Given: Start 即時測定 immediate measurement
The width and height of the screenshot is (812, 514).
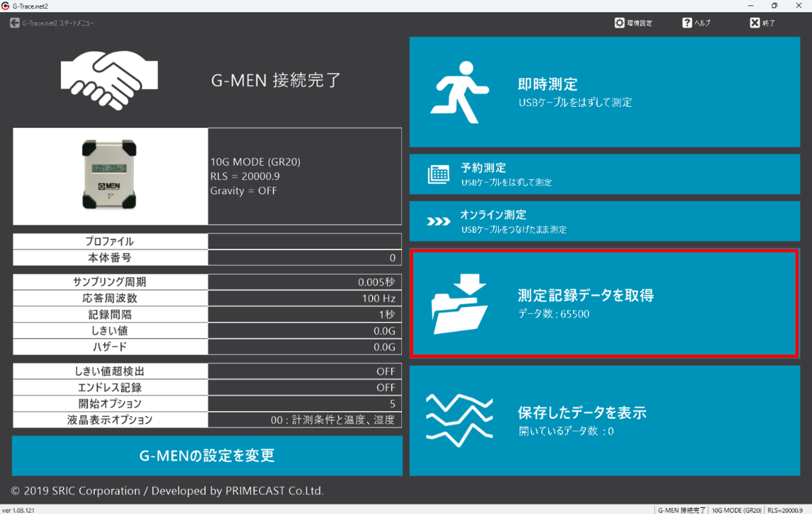Looking at the screenshot, I should [605, 92].
